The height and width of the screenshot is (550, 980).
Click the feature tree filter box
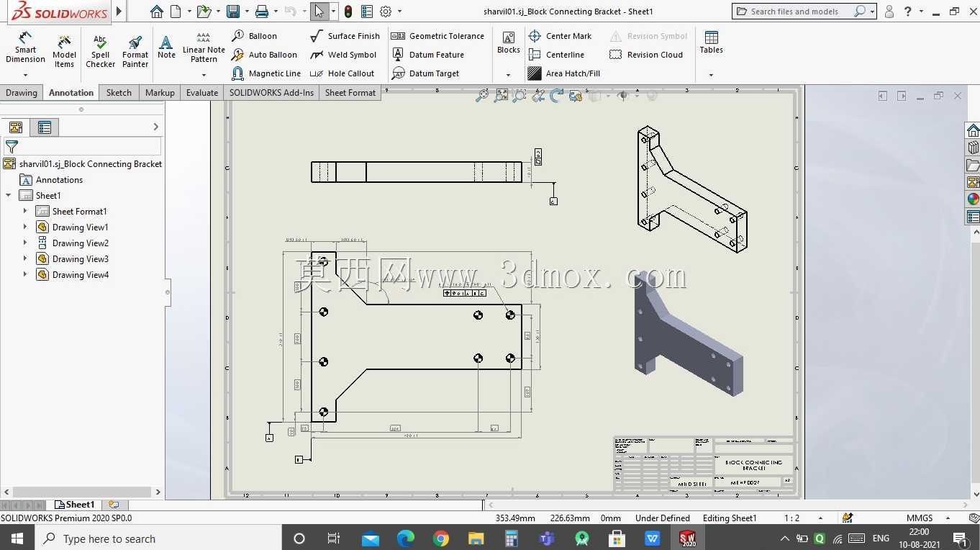tap(83, 147)
